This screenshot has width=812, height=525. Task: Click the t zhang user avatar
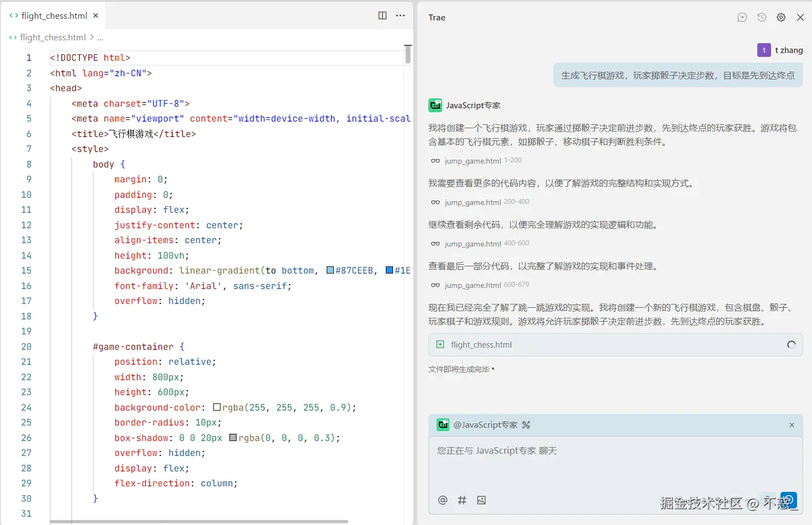[764, 50]
